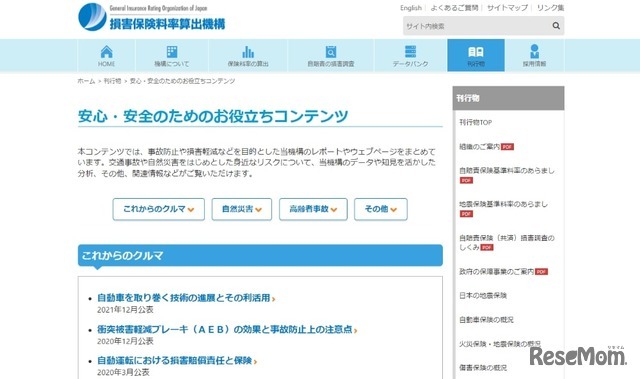Screen dimensions: 640x379
Task: Click PDF badge beside しくみ
Action: coord(487,247)
